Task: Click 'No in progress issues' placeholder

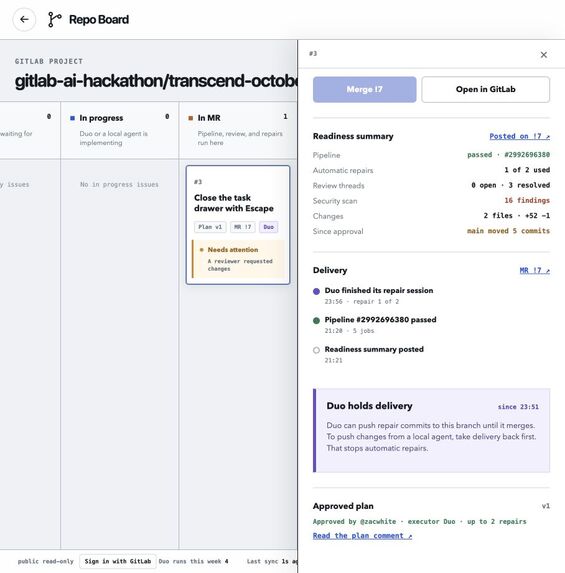Action: [119, 185]
